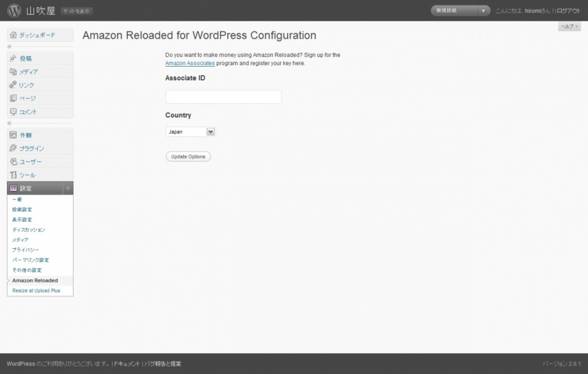
Task: Collapse the 設定 settings submenu arrow
Action: click(x=68, y=188)
